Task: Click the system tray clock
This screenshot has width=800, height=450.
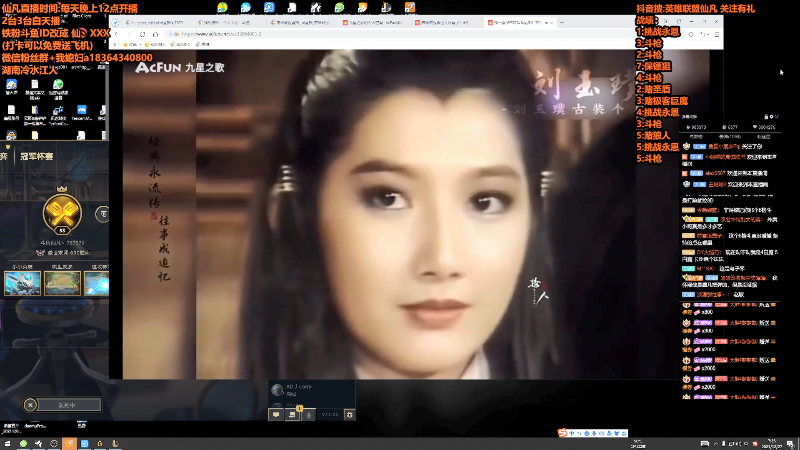Action: click(x=772, y=444)
